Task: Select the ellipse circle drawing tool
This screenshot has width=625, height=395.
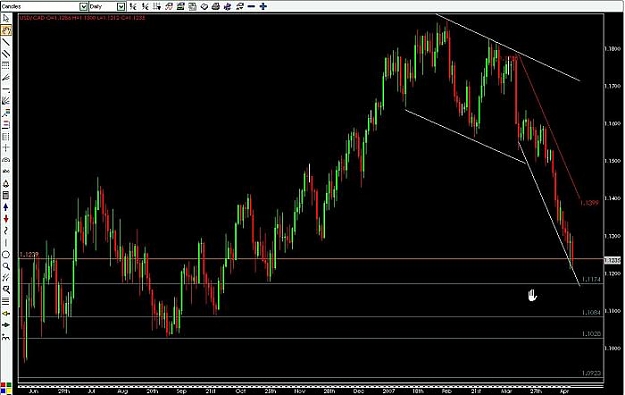Action: [6, 254]
